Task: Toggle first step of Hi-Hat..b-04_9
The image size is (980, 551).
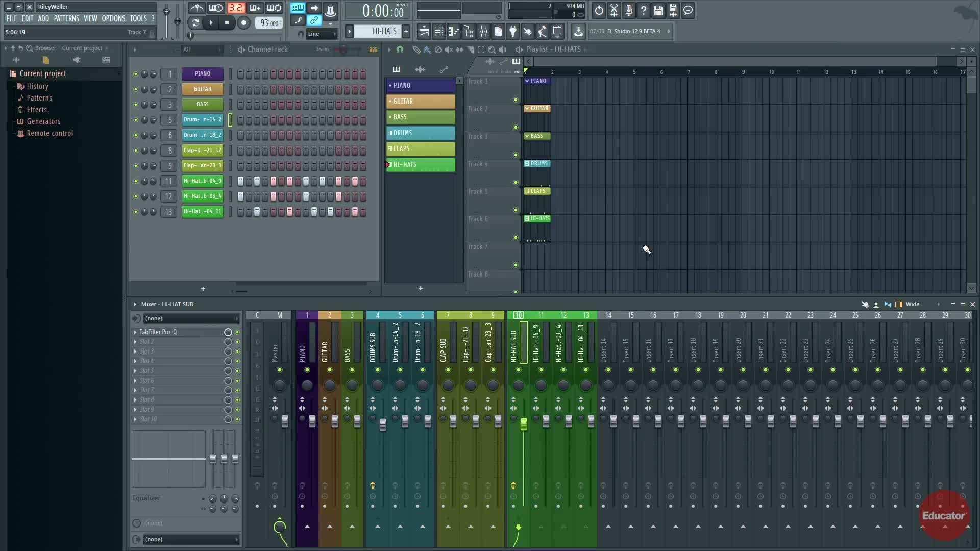Action: click(240, 181)
